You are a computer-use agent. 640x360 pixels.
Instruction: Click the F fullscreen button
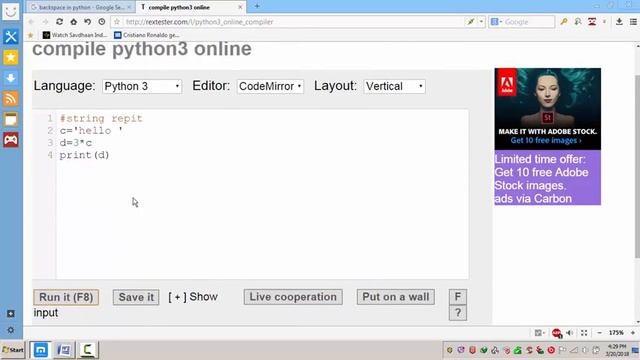(x=458, y=297)
